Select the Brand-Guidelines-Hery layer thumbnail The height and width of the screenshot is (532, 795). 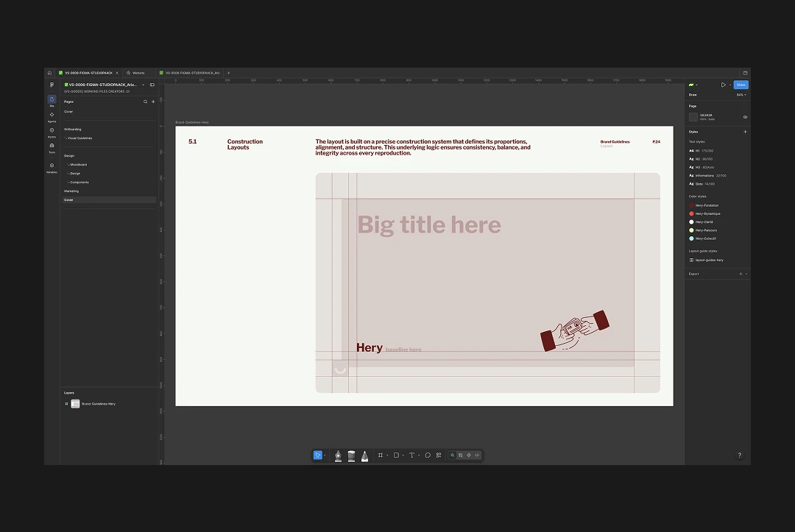(x=75, y=404)
